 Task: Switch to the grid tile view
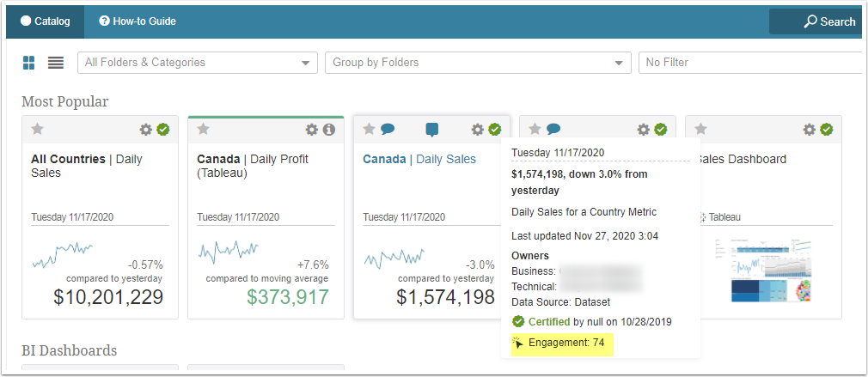[29, 63]
